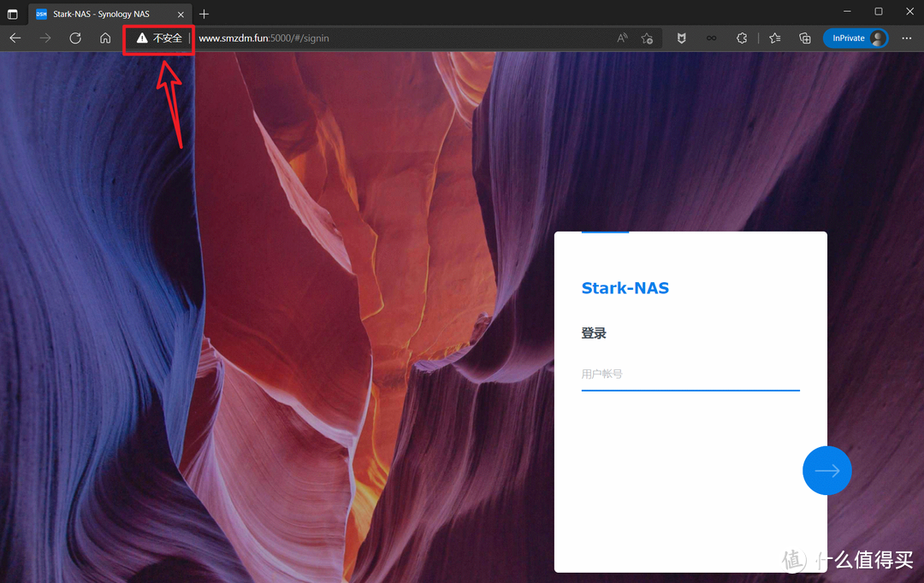Open the 不安全 security warning info
Image resolution: width=924 pixels, height=583 pixels.
(x=159, y=38)
